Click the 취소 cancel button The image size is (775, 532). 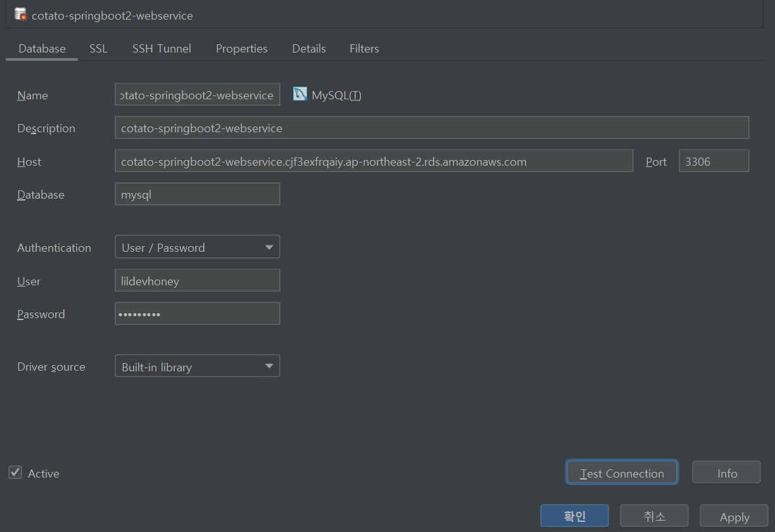point(654,516)
